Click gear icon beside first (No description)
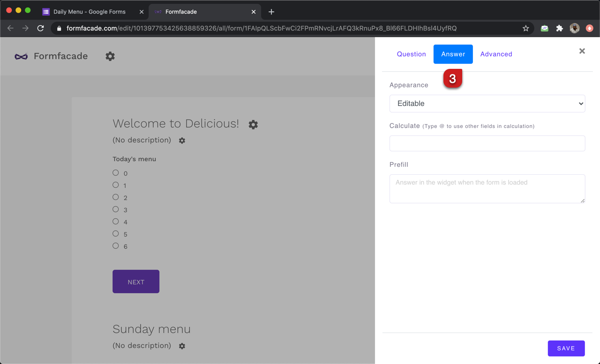This screenshot has height=364, width=600. pos(182,141)
